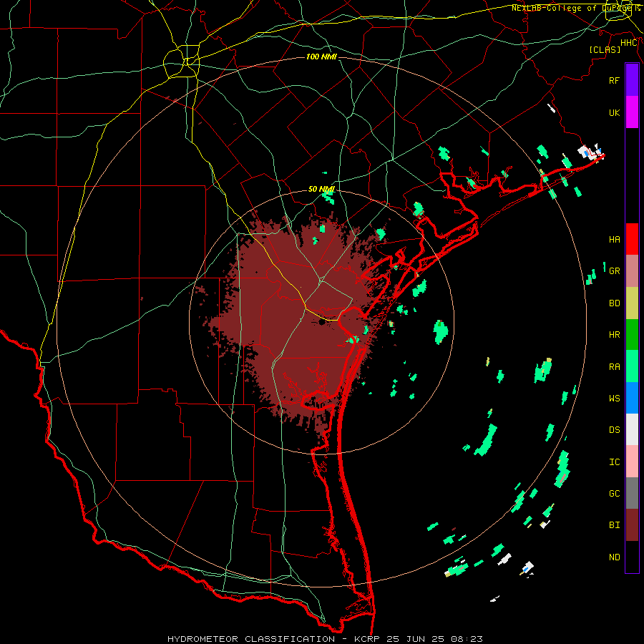
Task: Click the [CLAS] label
Action: point(605,49)
